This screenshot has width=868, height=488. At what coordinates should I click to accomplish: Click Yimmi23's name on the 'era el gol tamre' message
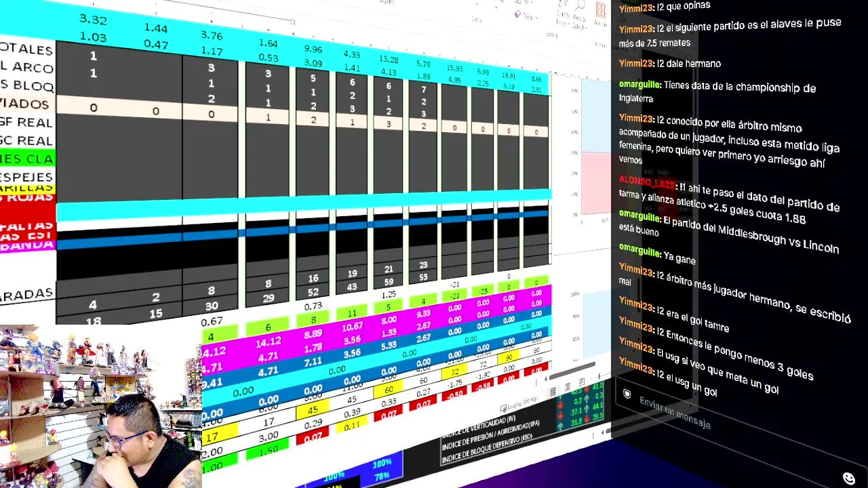[x=637, y=305]
